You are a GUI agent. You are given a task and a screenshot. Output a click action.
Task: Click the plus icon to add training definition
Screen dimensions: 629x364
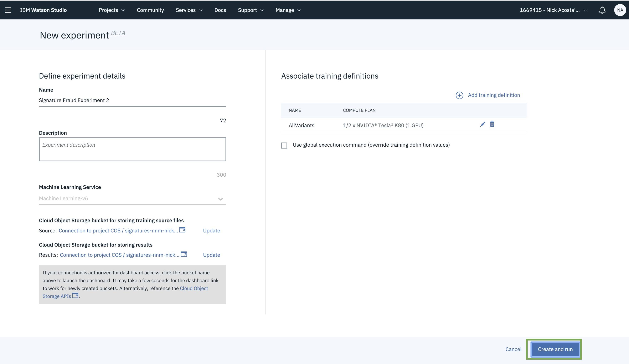[459, 95]
